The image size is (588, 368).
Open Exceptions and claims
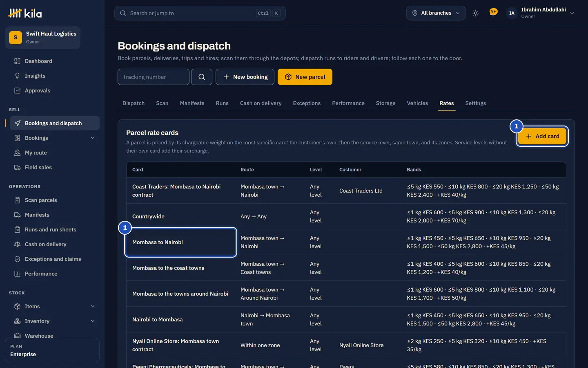click(x=54, y=259)
